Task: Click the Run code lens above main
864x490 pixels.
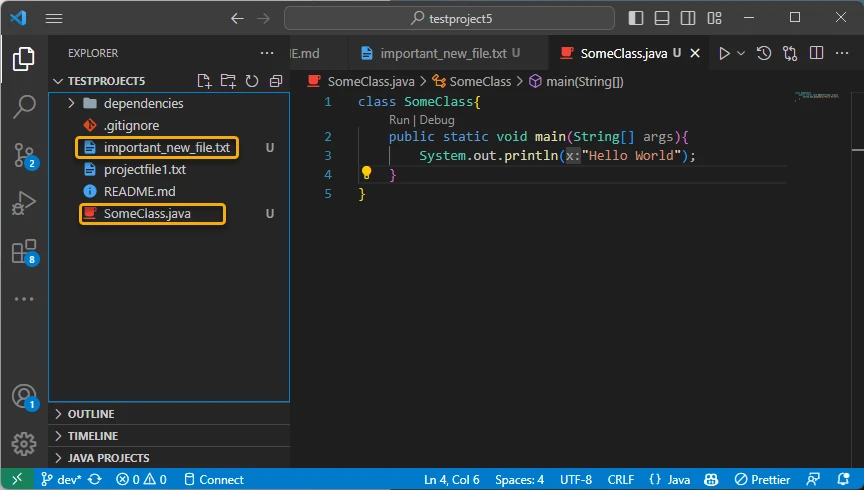Action: (x=399, y=120)
